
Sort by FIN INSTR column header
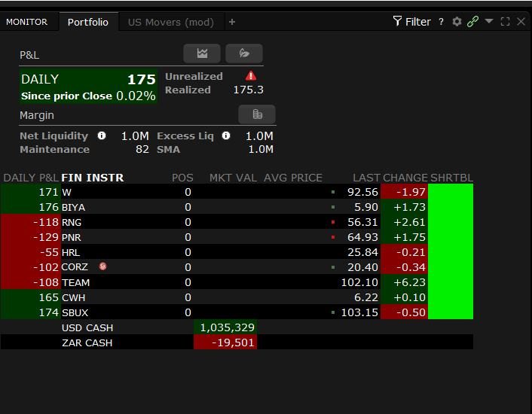pyautogui.click(x=93, y=178)
